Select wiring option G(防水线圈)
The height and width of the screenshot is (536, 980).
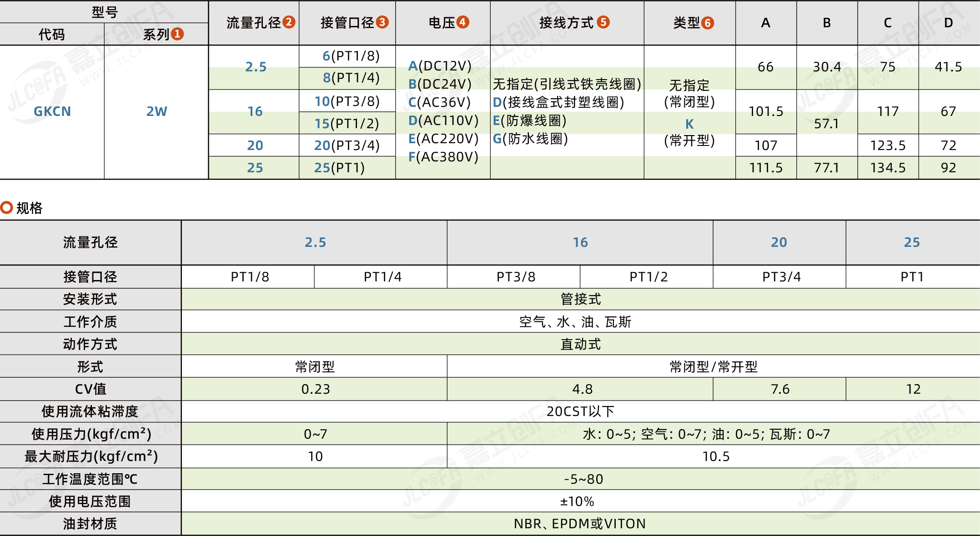coord(530,139)
